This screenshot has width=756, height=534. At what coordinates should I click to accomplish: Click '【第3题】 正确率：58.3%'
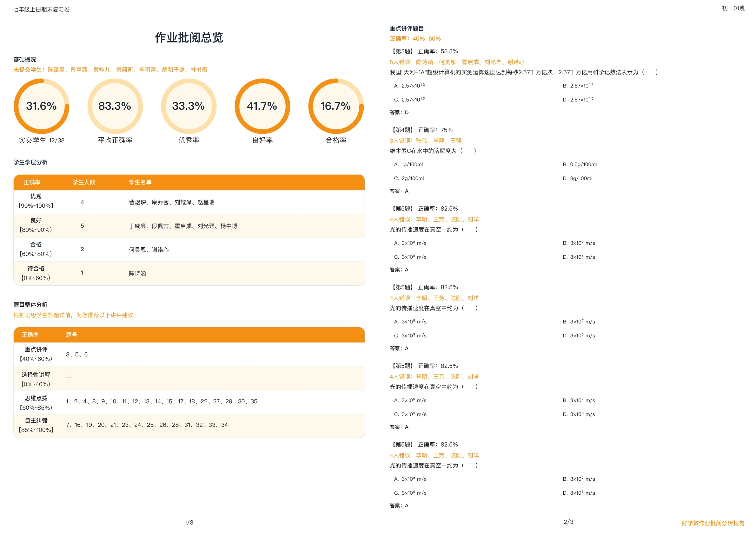424,51
